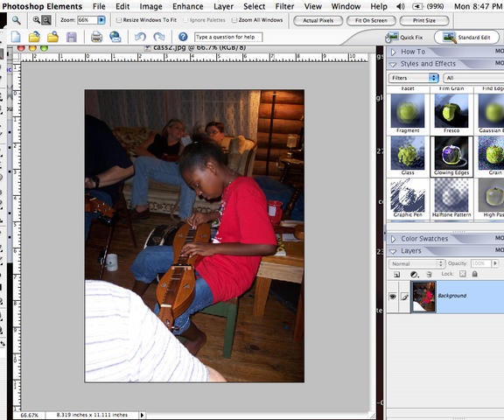Open the Edit menu
The height and width of the screenshot is (420, 504).
point(122,6)
